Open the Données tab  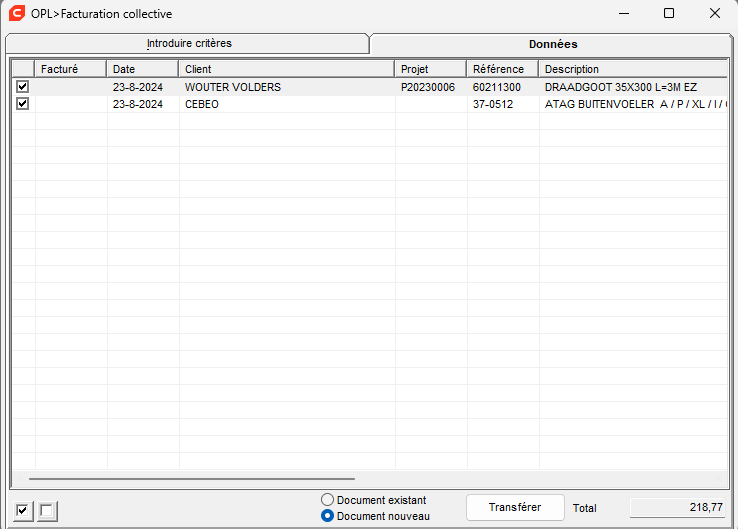(552, 44)
